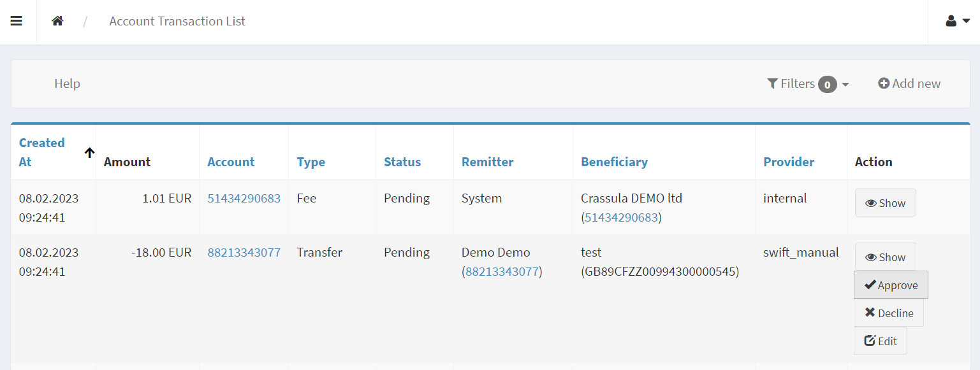
Task: Sort table by Status column
Action: pos(402,162)
